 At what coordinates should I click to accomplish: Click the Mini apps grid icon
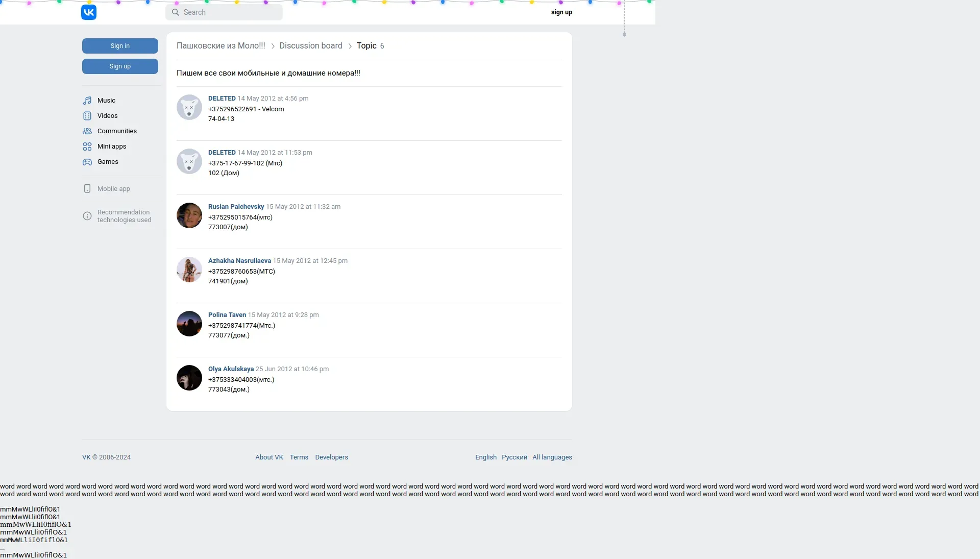[x=87, y=147]
